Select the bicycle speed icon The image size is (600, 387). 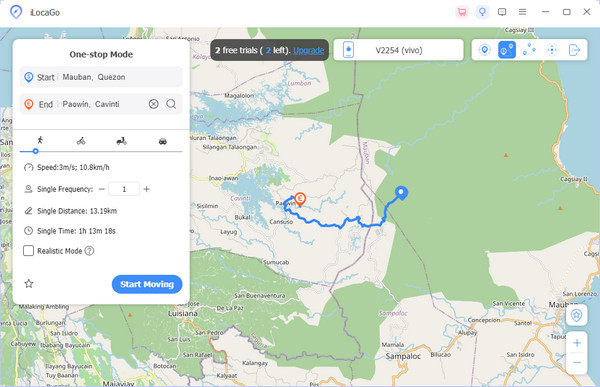[81, 141]
